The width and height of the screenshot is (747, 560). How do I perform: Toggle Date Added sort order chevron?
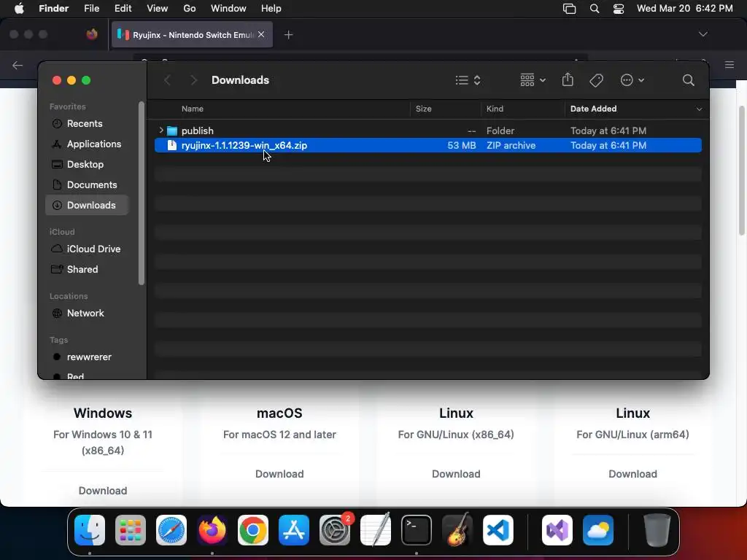699,109
